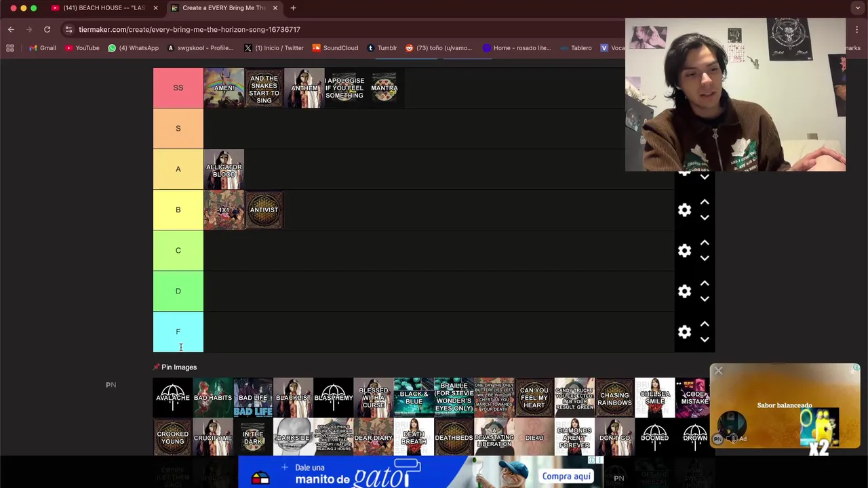Open a new browser tab
The width and height of the screenshot is (868, 488).
[x=293, y=7]
